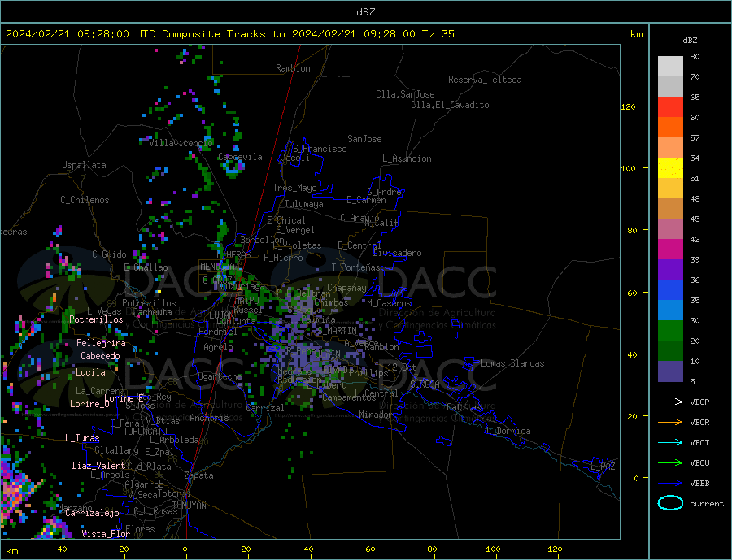The width and height of the screenshot is (732, 560).
Task: Select the slate swatch between 10 and 5
Action: 670,371
